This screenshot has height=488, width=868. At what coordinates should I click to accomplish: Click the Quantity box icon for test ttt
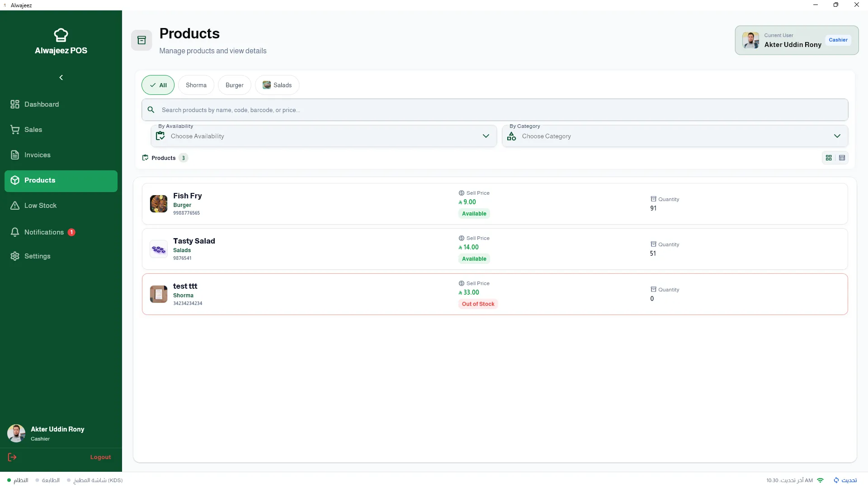pyautogui.click(x=653, y=289)
